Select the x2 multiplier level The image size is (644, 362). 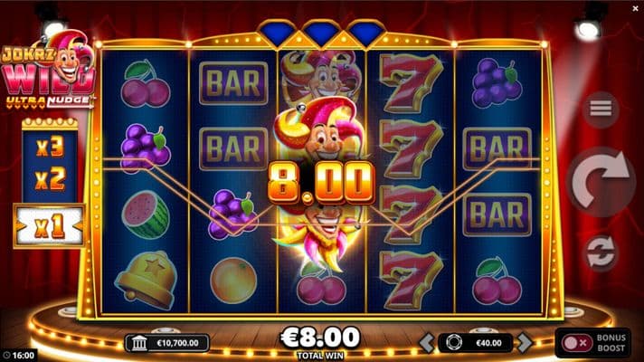[x=50, y=180]
